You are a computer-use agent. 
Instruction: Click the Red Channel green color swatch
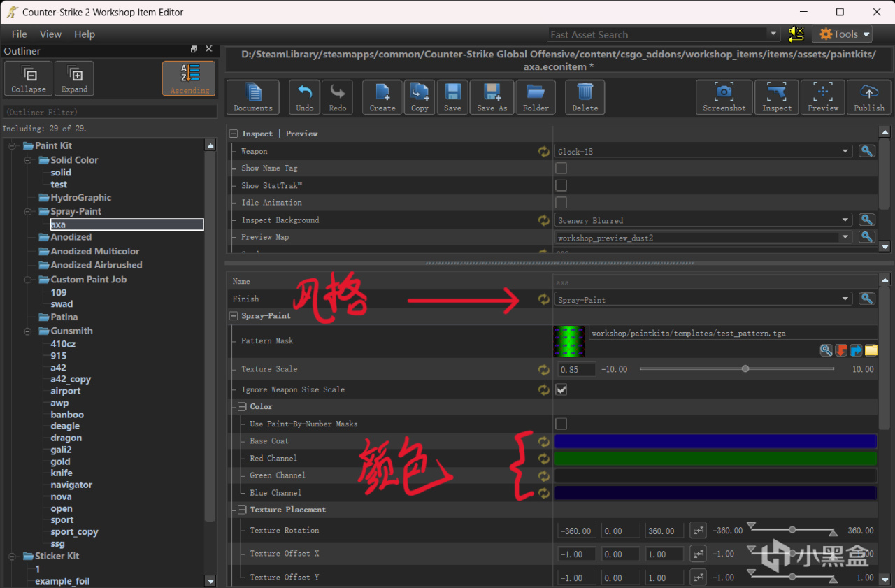(715, 459)
